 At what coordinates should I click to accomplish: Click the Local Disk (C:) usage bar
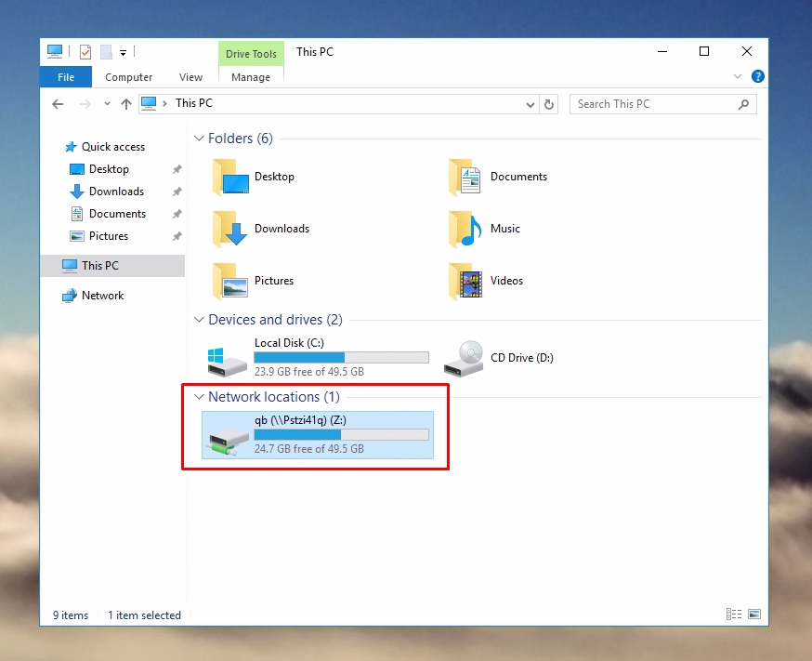tap(341, 357)
